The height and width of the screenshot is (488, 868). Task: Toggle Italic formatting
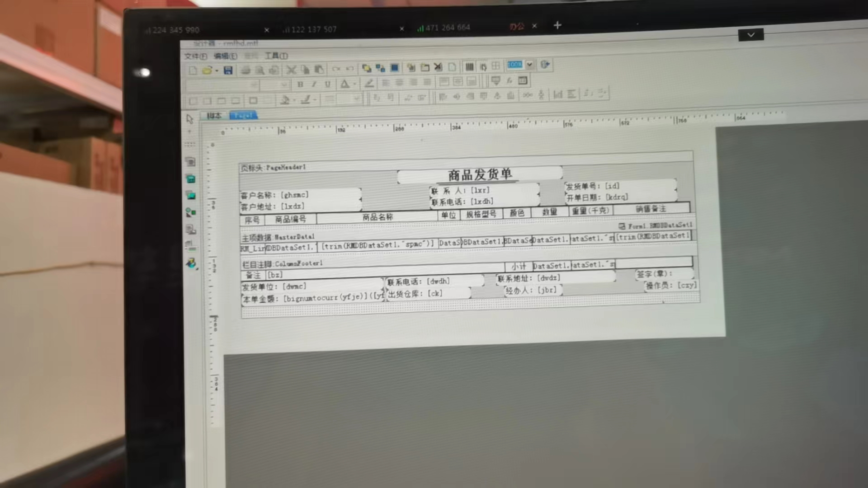point(314,84)
